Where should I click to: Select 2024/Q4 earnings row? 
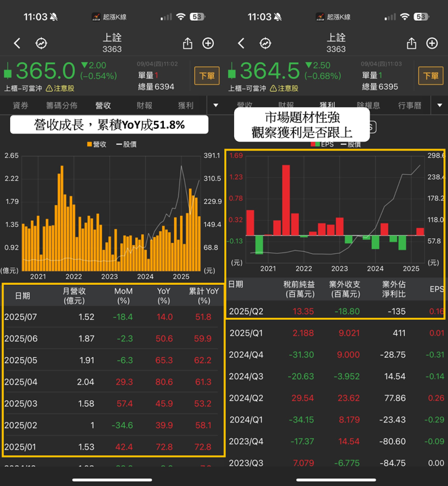tap(337, 354)
